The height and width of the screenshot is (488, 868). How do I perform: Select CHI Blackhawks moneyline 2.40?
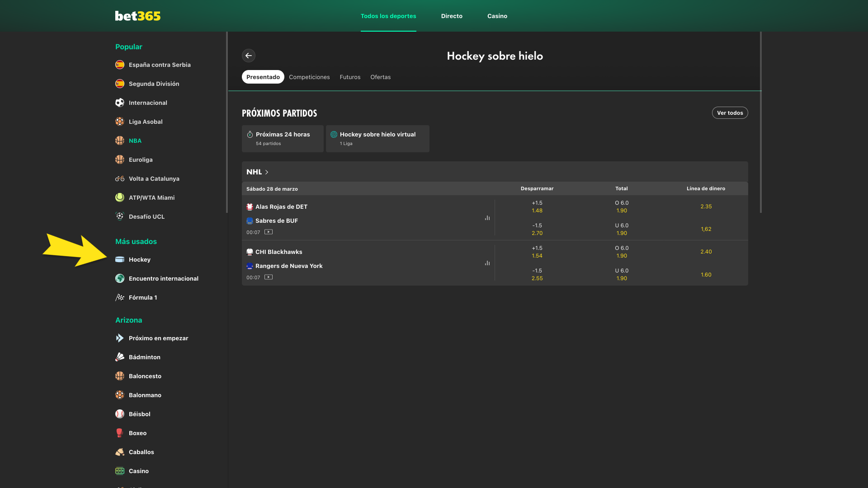click(706, 252)
